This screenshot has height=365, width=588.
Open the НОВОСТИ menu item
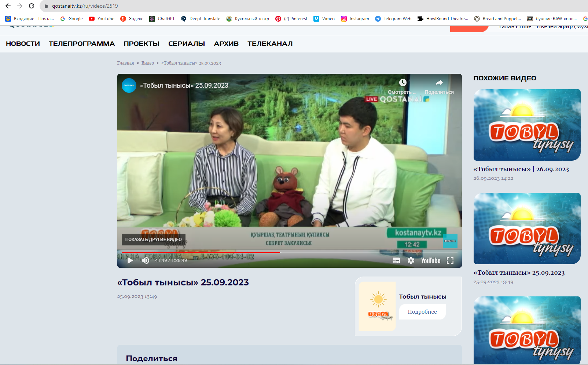tap(23, 44)
